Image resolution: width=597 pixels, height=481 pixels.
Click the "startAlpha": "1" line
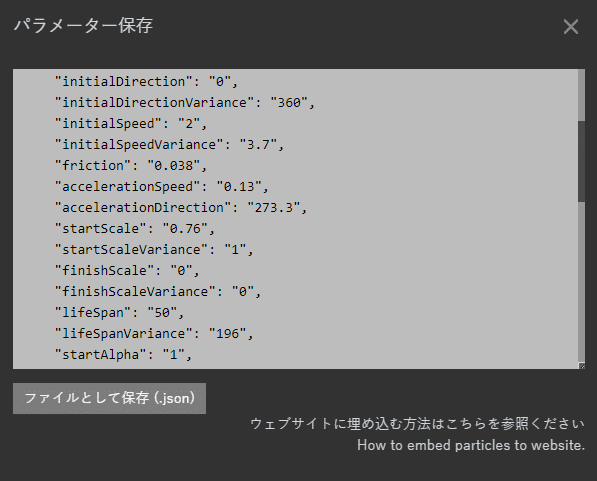(123, 355)
